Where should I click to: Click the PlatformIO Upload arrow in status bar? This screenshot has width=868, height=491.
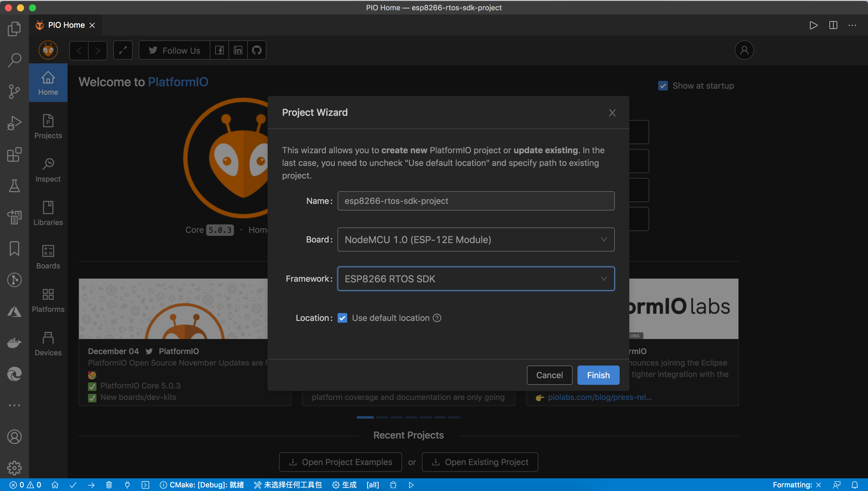click(x=91, y=485)
